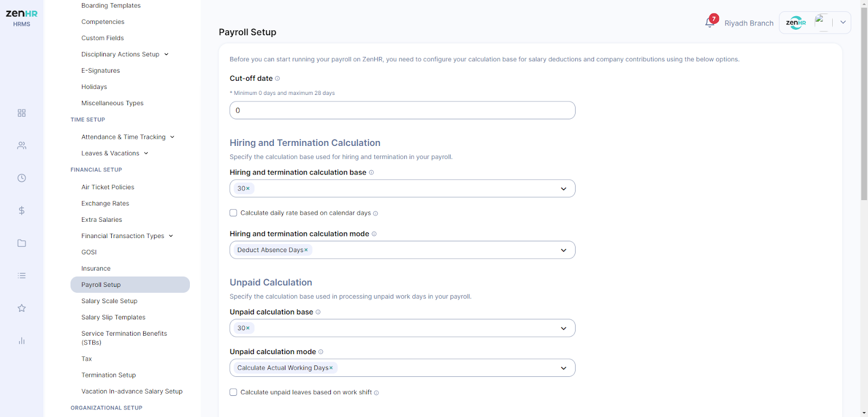Viewport: 868px width, 417px height.
Task: Click the dashboard grid icon in left rail
Action: pos(22,113)
